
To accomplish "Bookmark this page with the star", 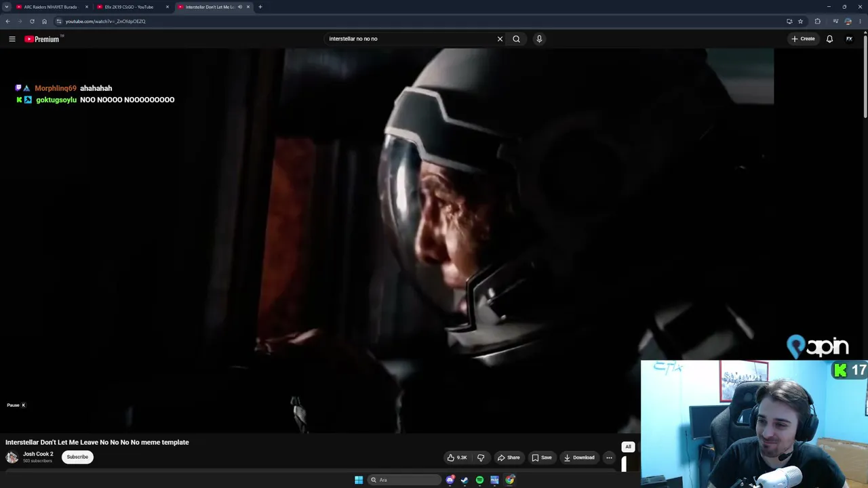I will click(x=800, y=21).
